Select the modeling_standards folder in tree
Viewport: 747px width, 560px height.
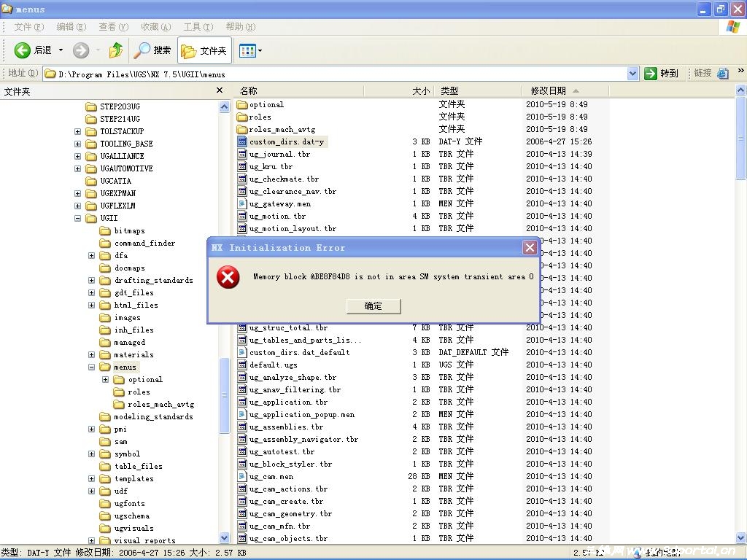click(x=153, y=416)
